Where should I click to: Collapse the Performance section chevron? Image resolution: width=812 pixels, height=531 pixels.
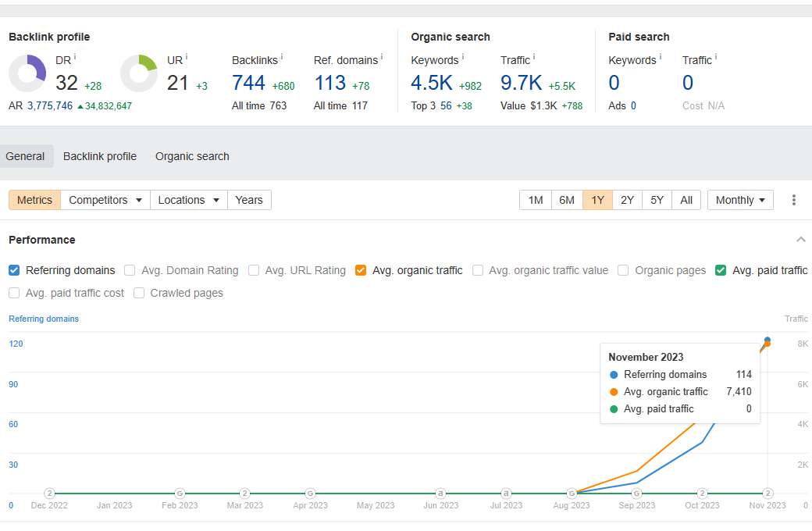800,239
